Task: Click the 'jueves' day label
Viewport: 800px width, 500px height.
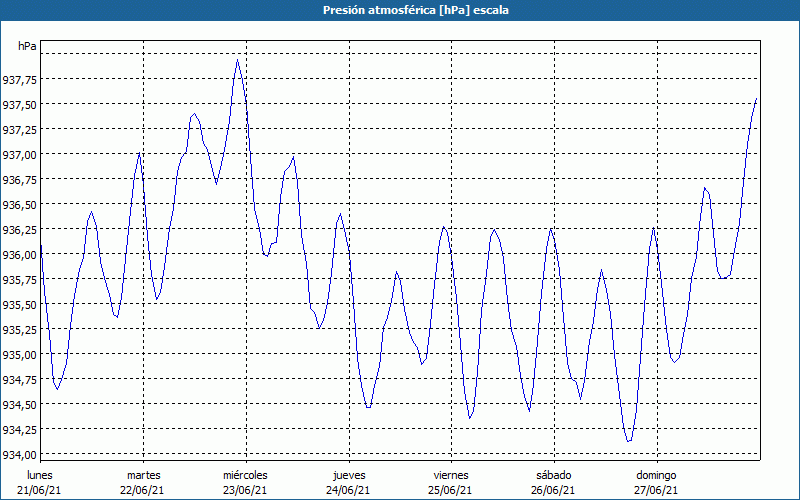Action: [349, 476]
